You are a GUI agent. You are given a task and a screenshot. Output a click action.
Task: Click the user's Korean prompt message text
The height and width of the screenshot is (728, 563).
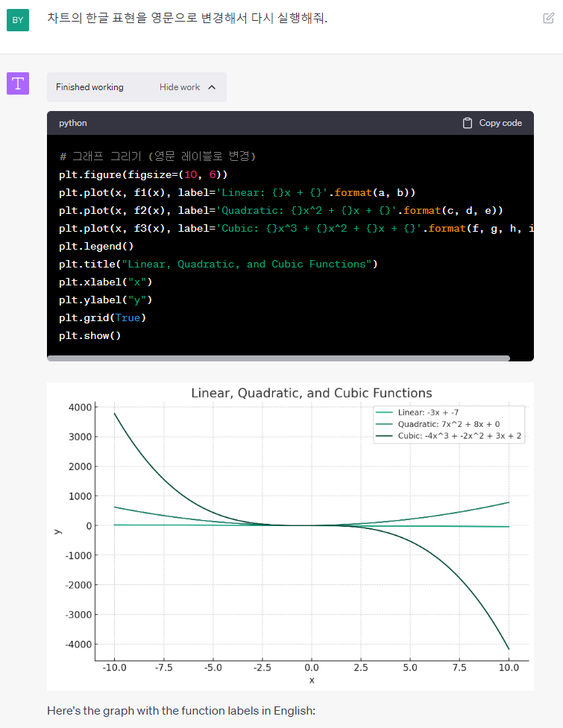pos(187,18)
